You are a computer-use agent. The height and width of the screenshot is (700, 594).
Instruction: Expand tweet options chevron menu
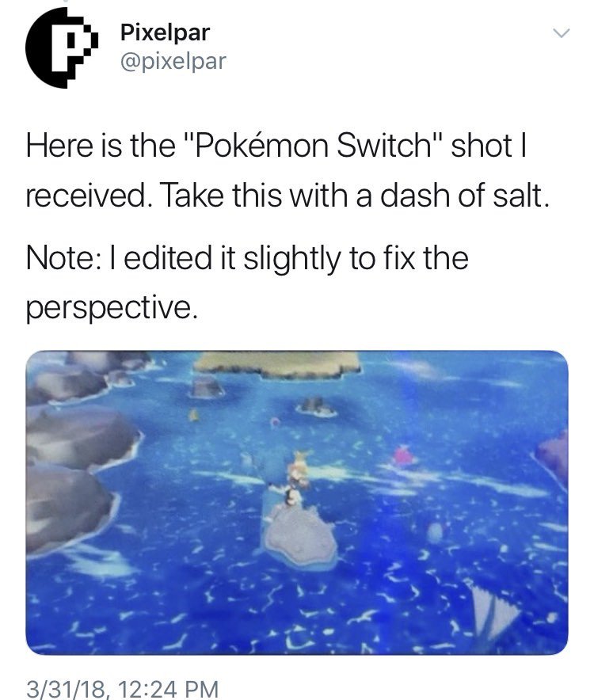[561, 33]
